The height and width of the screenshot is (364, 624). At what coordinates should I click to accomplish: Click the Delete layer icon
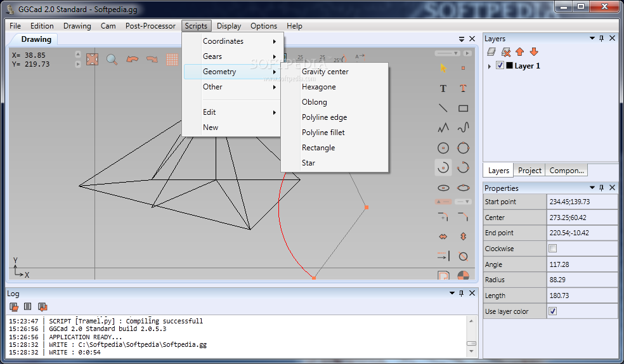(x=506, y=52)
